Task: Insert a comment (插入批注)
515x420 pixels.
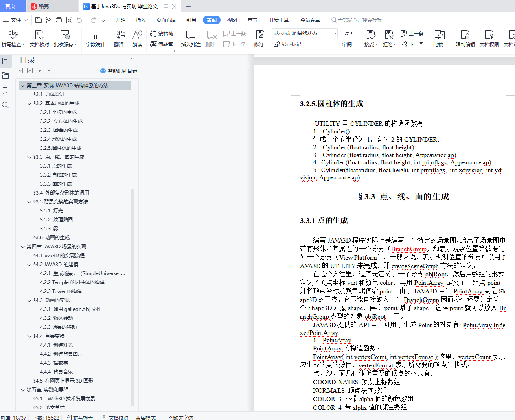Action: [191, 39]
